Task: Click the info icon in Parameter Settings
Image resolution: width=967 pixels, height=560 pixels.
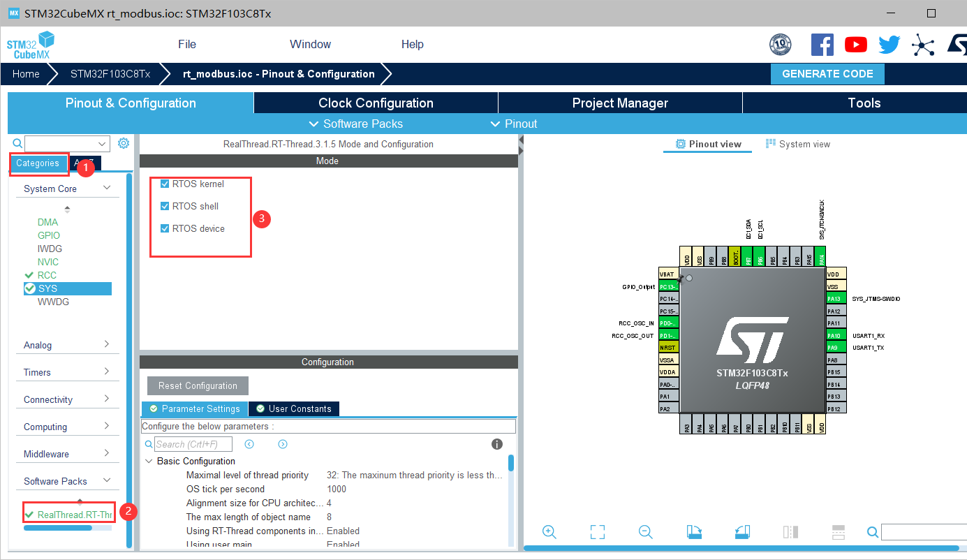Action: click(x=497, y=444)
